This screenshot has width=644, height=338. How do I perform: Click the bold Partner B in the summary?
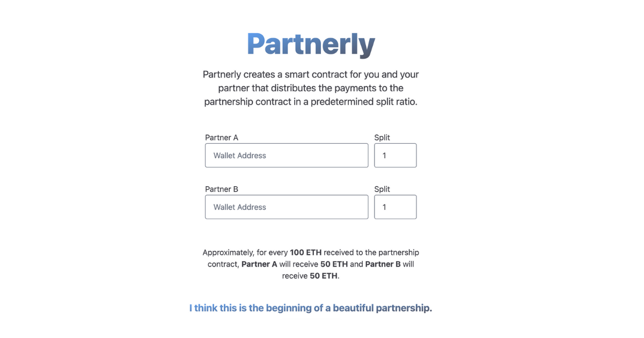[381, 264]
